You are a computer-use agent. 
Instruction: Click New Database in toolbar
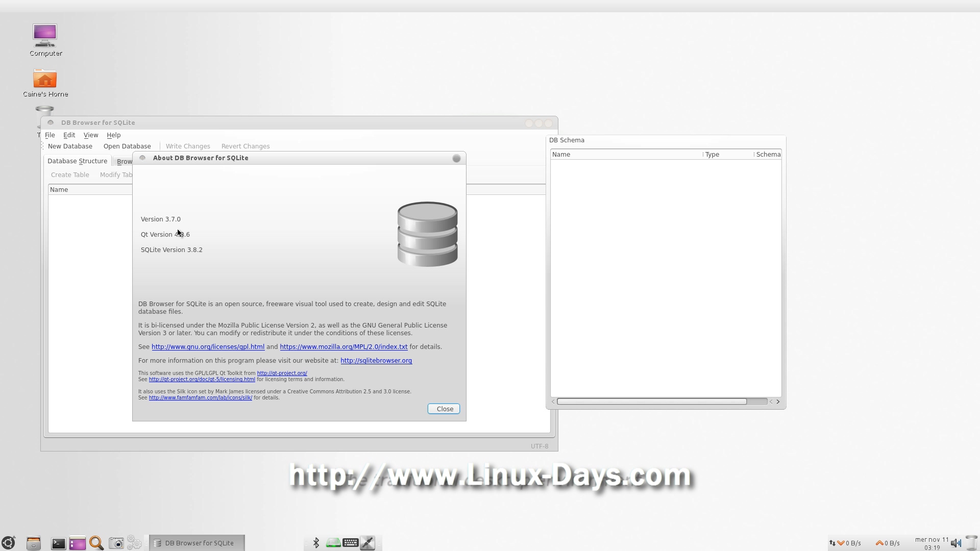tap(70, 146)
